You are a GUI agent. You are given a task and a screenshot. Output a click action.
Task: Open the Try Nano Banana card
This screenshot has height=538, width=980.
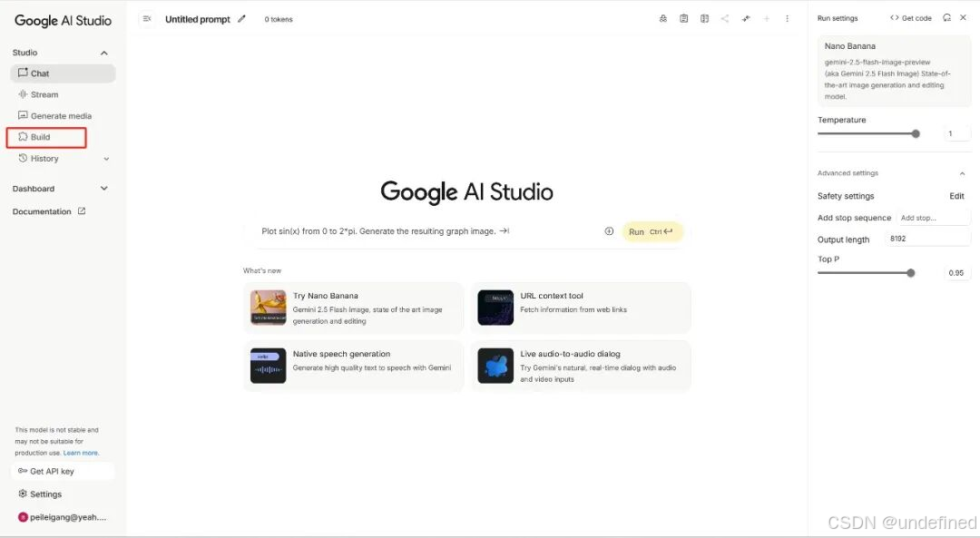click(354, 308)
